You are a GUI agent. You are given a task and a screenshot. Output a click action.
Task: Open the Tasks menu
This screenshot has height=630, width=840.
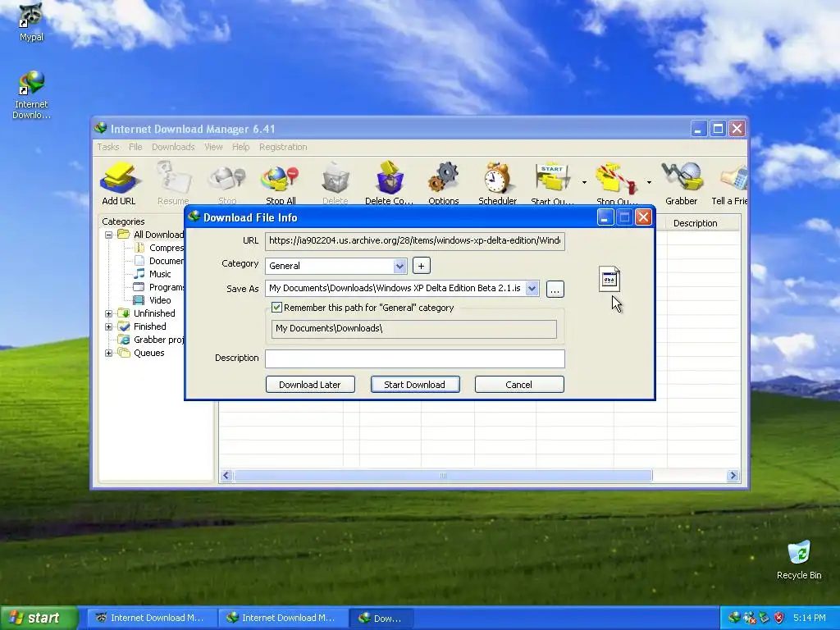tap(107, 147)
